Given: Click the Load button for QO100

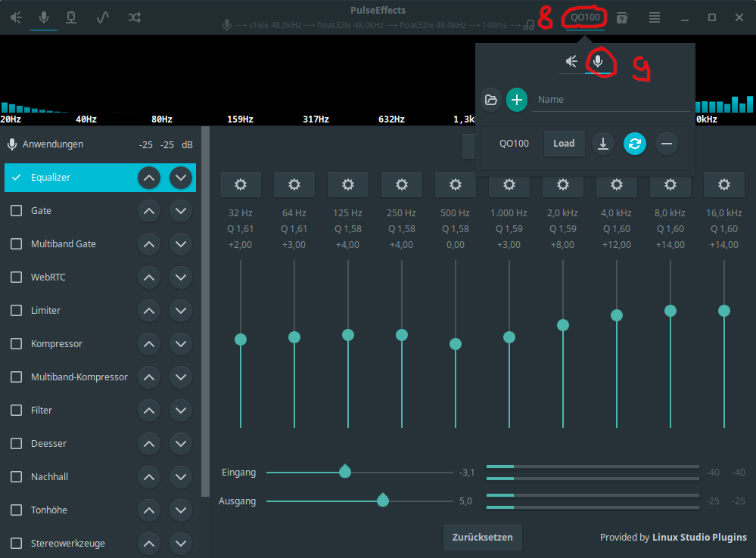Looking at the screenshot, I should (564, 144).
